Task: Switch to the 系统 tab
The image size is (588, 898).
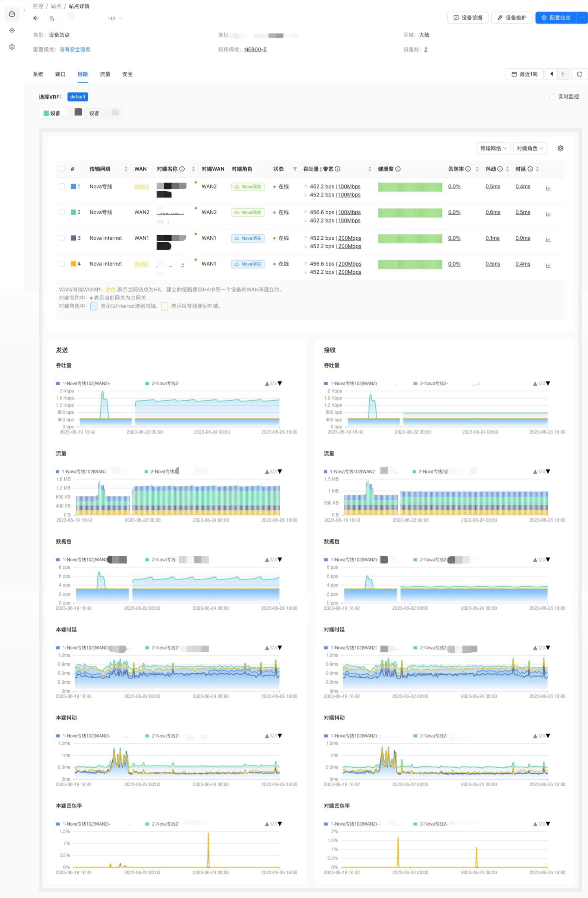Action: tap(38, 74)
